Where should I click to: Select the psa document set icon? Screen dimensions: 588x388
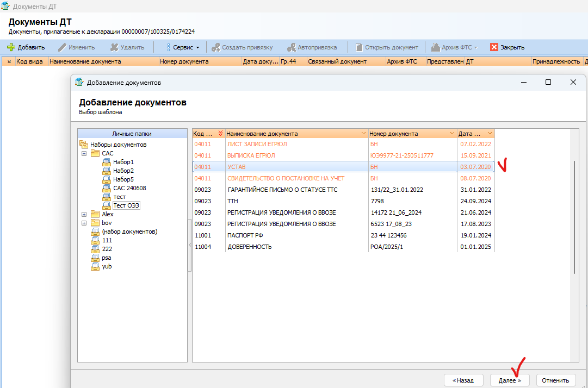pyautogui.click(x=96, y=258)
